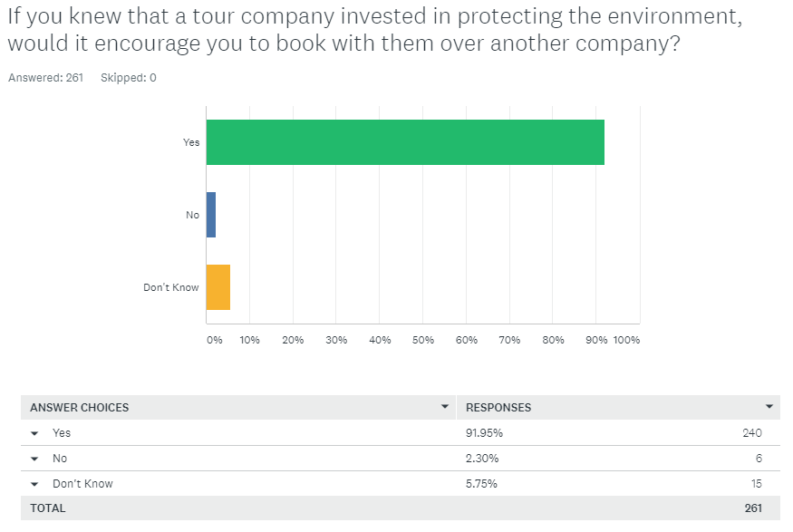Open the ANSWER CHOICES column sort dropdown
The width and height of the screenshot is (793, 532).
445,407
